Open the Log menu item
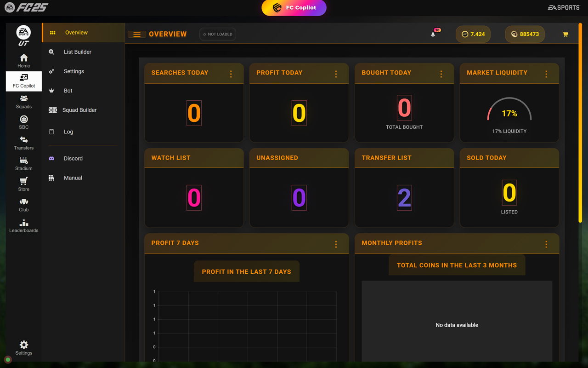 [x=84, y=132]
